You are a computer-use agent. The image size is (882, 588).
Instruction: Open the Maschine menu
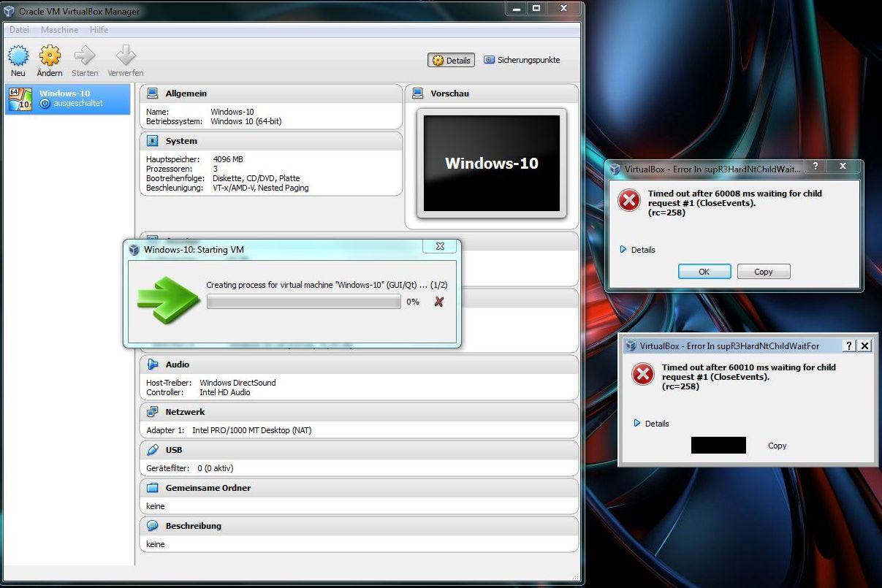click(x=60, y=30)
